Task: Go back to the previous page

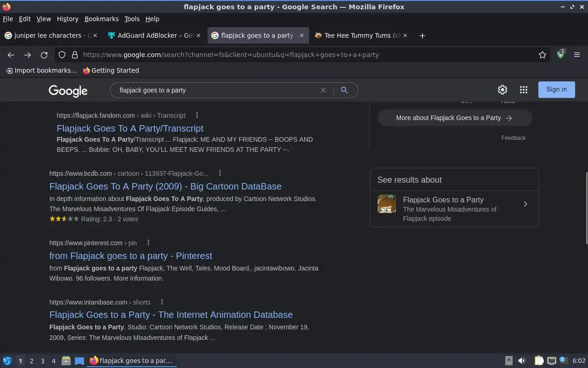Action: [x=11, y=55]
